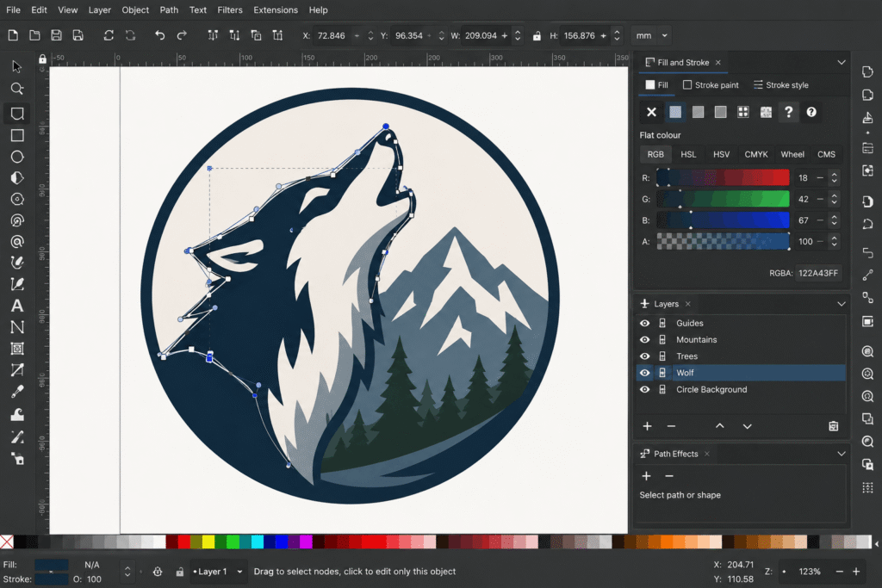Switch to CMYK colour mode

click(x=756, y=155)
